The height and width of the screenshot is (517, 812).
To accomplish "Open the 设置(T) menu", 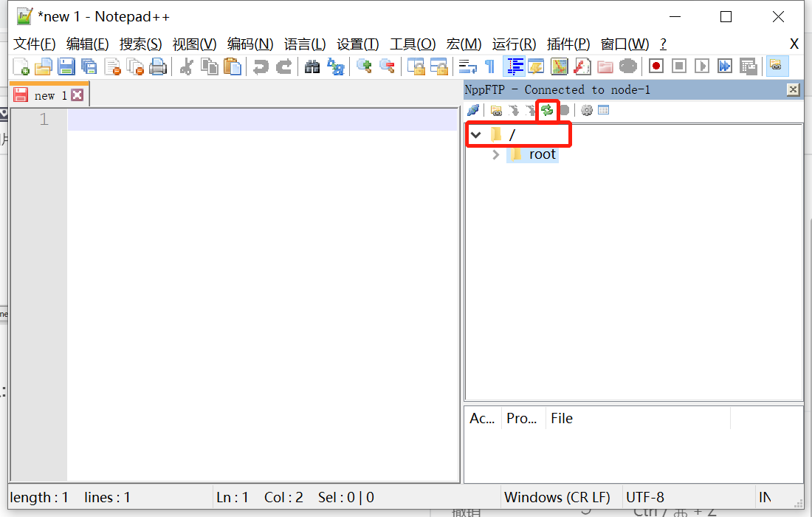I will [x=357, y=44].
